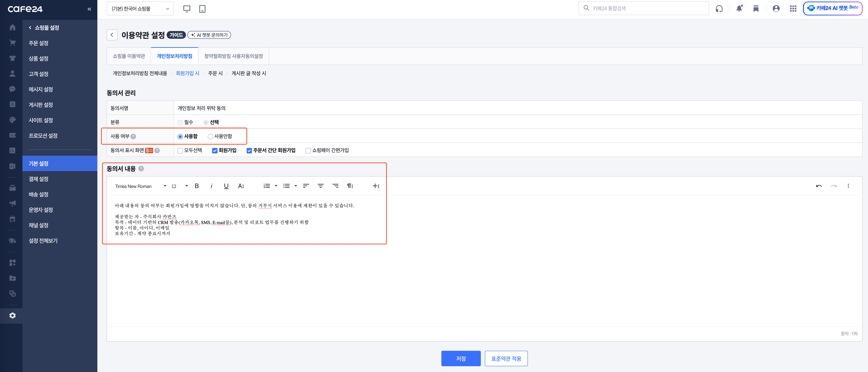Open the Times New Roman font dropdown
The image size is (868, 372).
[141, 186]
